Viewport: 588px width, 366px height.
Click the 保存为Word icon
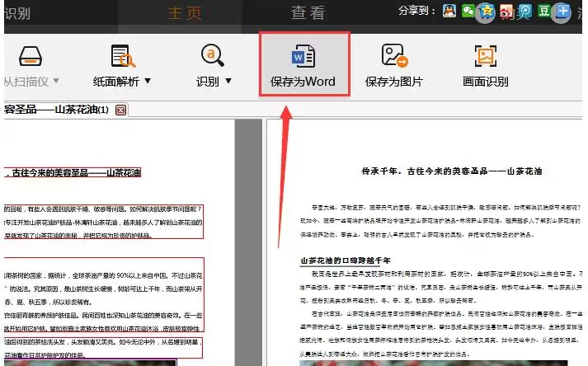(x=303, y=56)
